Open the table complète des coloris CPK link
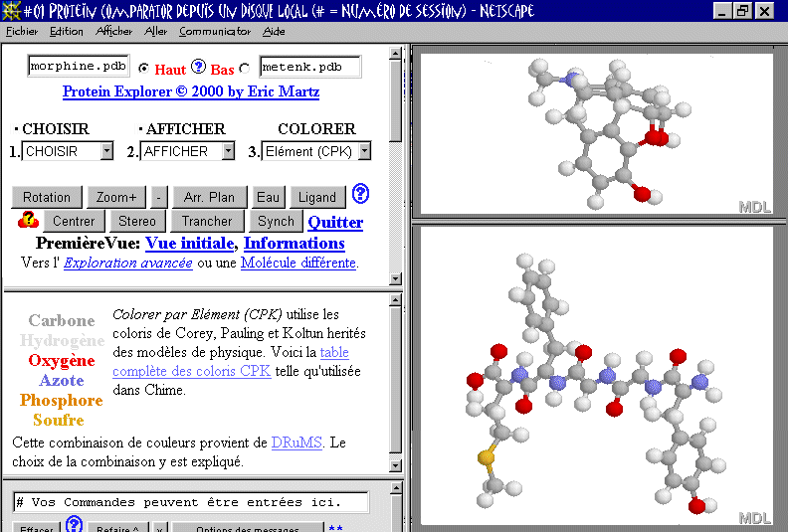The width and height of the screenshot is (788, 532). [231, 362]
